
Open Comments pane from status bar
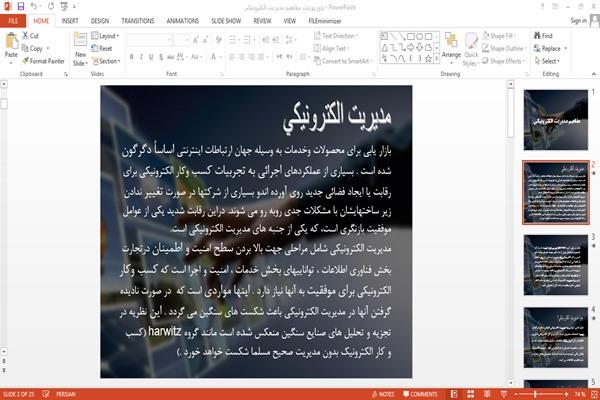pyautogui.click(x=420, y=394)
